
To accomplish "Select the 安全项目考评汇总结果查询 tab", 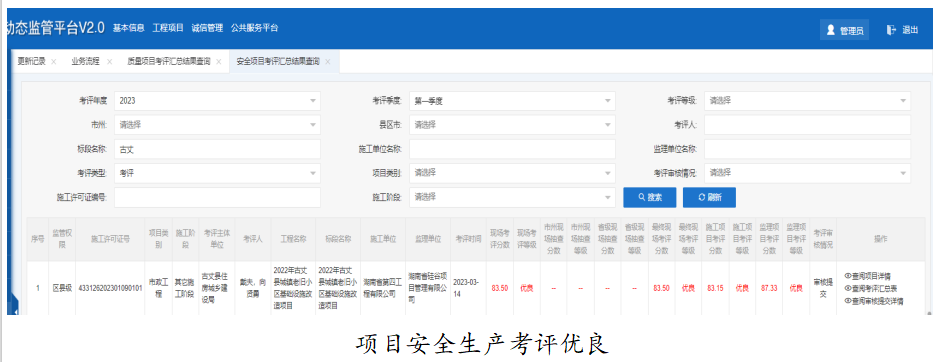I will [x=278, y=62].
